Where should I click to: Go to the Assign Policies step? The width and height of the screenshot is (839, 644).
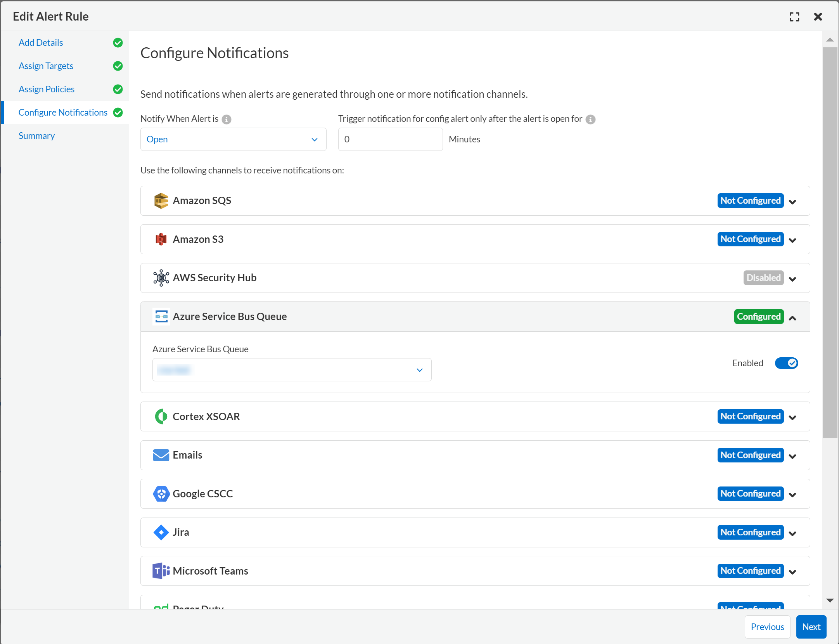pos(47,89)
